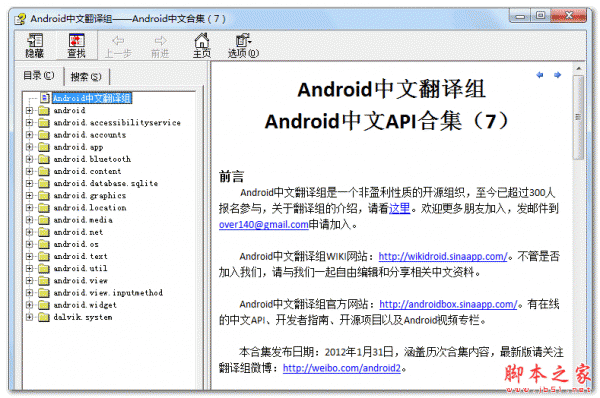600x398 pixels.
Task: Click folder icon of android.bluetooth
Action: point(44,159)
